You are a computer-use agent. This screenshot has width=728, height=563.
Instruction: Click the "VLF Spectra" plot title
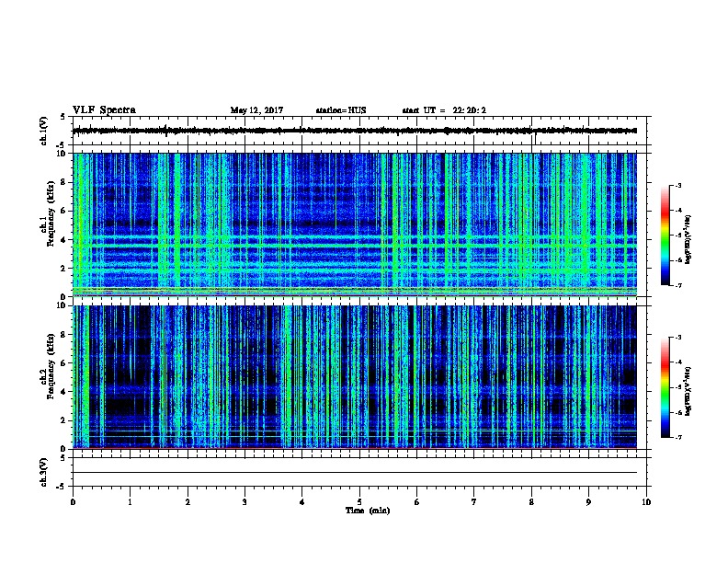[104, 110]
